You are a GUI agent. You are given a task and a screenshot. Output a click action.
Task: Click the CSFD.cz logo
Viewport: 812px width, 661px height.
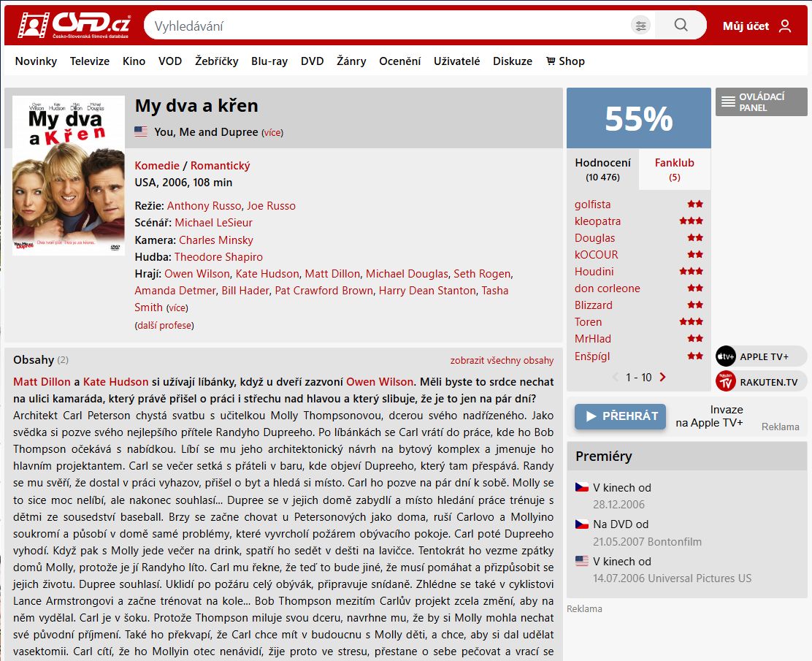pos(73,26)
